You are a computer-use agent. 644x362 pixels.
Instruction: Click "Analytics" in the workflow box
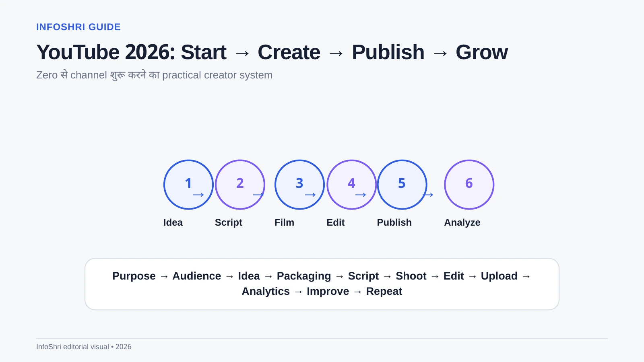click(x=266, y=291)
